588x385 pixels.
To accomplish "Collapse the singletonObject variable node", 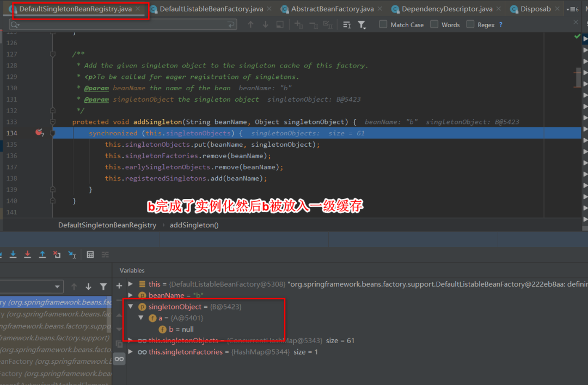I will click(131, 307).
